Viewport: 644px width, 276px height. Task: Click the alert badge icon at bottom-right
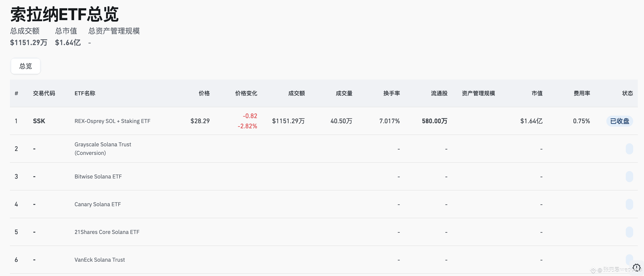(x=636, y=268)
